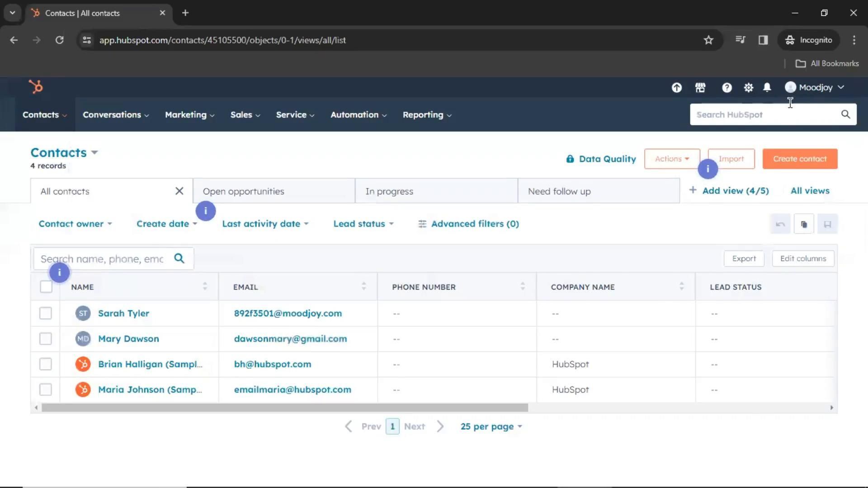Screen dimensions: 868x488
Task: Open the Lead status filter dropdown
Action: (x=363, y=224)
